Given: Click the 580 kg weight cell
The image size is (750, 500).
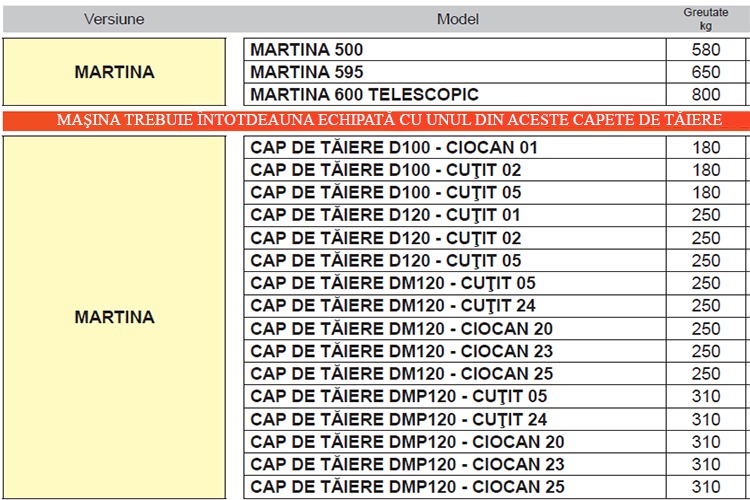Looking at the screenshot, I should (705, 50).
